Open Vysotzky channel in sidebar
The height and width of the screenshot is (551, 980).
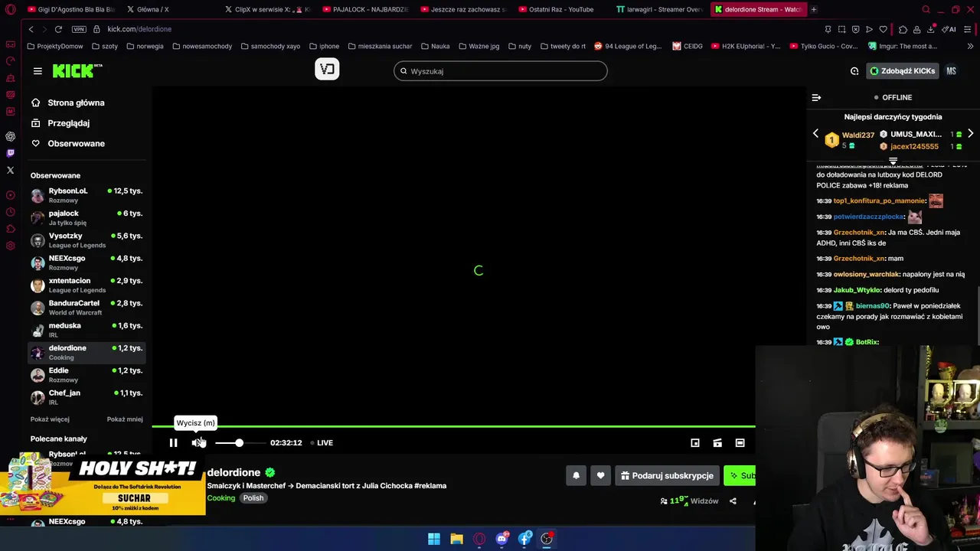pyautogui.click(x=87, y=240)
